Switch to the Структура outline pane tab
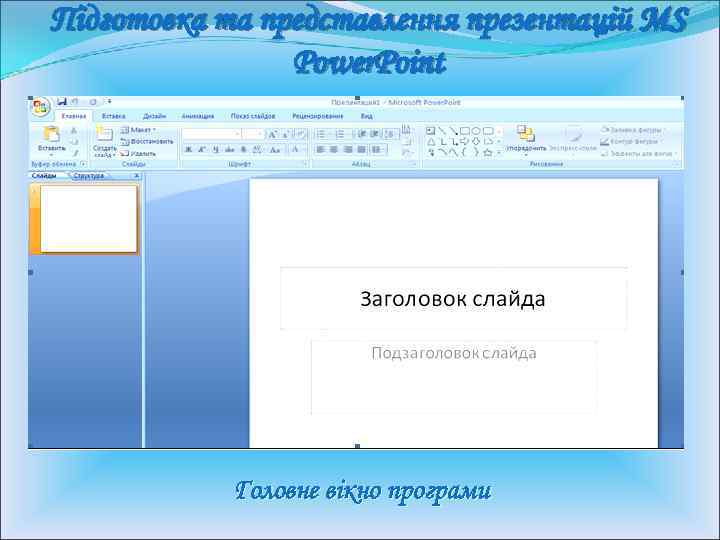720x540 pixels. [x=89, y=176]
